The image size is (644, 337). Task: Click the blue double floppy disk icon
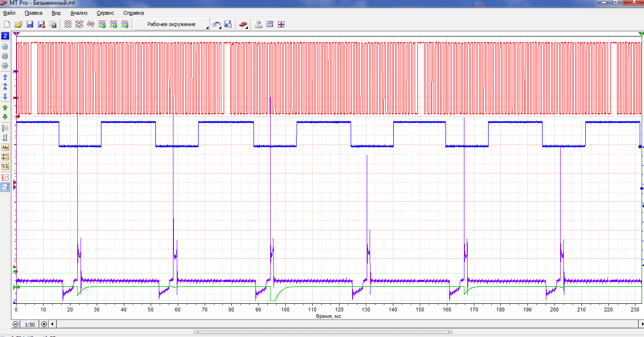(x=228, y=24)
